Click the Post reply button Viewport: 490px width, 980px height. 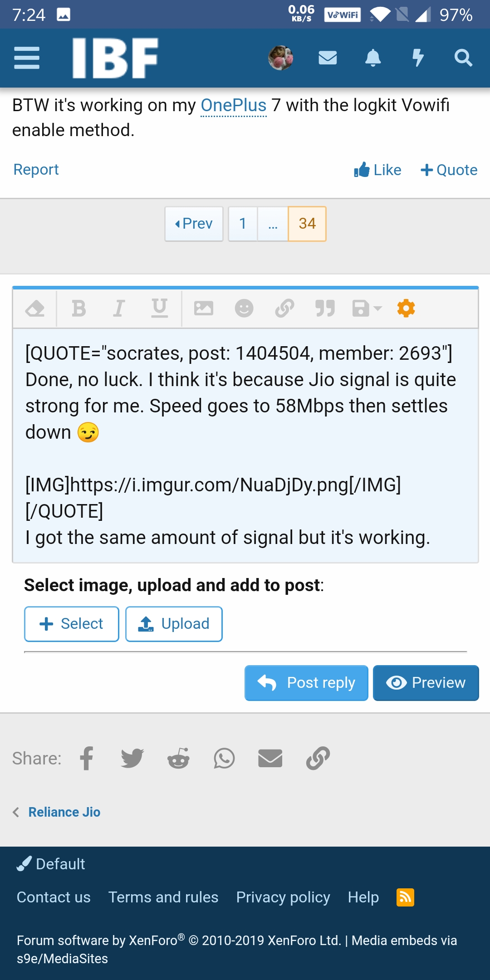point(306,683)
